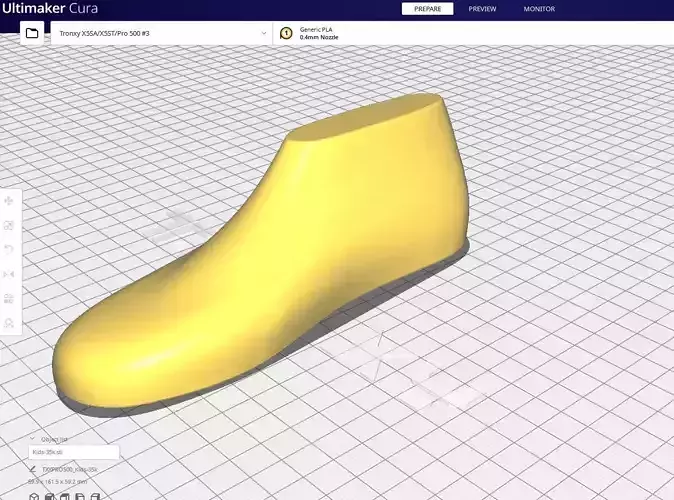
Task: Select the Support Blocker tool
Action: 9,323
